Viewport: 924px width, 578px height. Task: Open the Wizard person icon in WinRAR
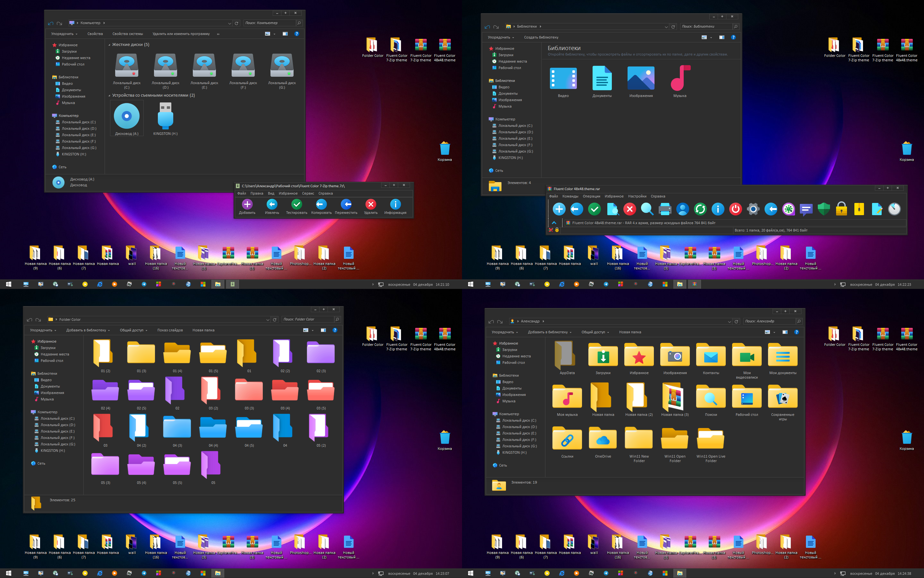click(x=683, y=209)
